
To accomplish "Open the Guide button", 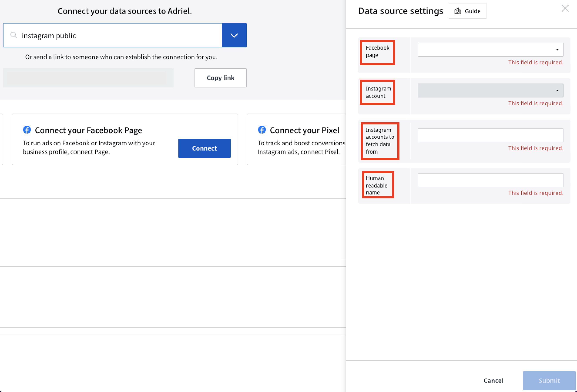I will click(467, 11).
